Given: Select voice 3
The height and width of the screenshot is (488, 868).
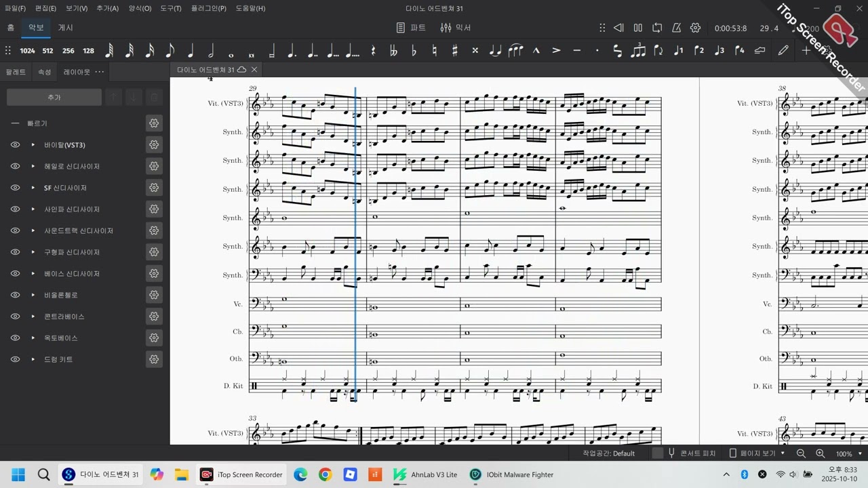Looking at the screenshot, I should pyautogui.click(x=719, y=50).
